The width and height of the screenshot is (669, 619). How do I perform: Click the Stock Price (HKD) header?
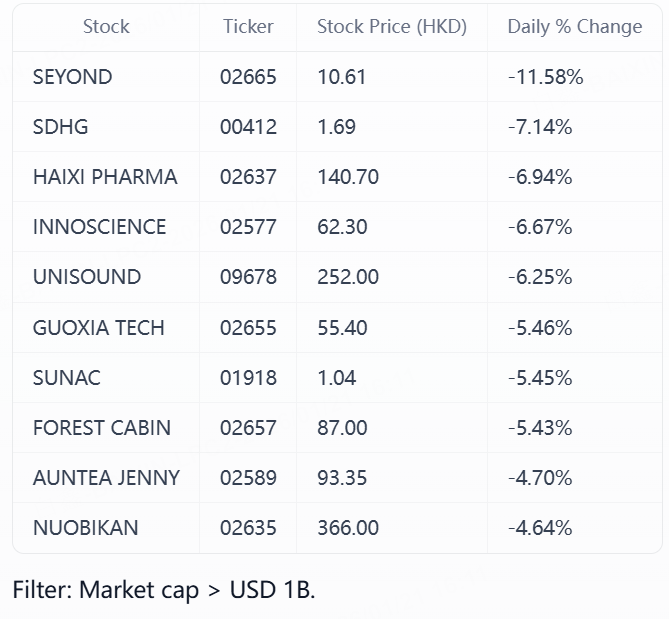point(392,27)
